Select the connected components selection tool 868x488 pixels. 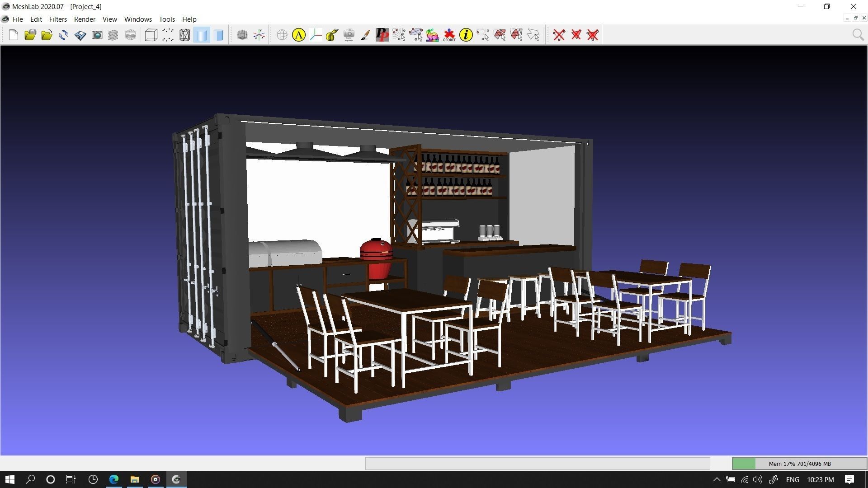click(x=516, y=35)
